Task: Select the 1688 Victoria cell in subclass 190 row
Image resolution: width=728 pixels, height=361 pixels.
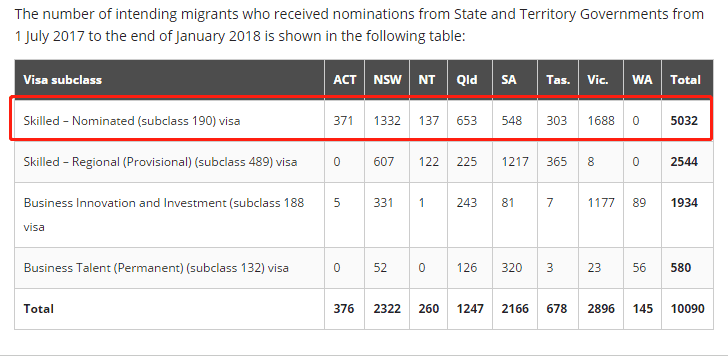Action: (601, 121)
